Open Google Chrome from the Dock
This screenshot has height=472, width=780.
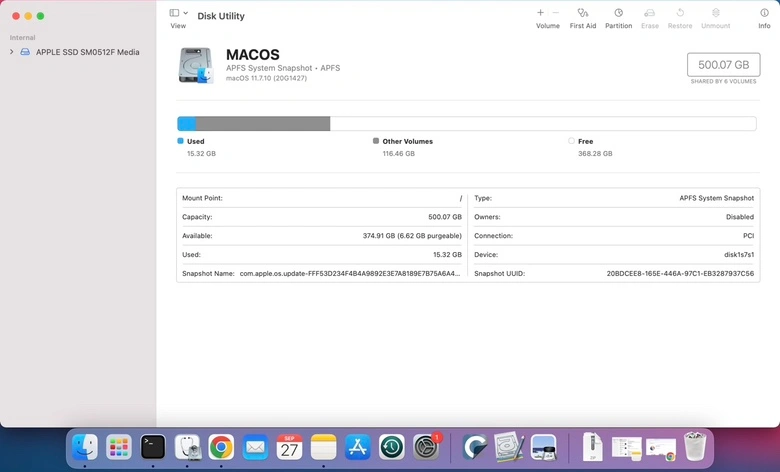click(221, 447)
